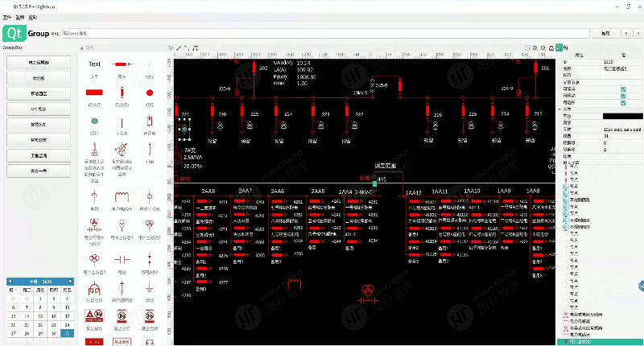
Task: Toggle the 可选中 checkbox in properties
Action: (x=623, y=103)
